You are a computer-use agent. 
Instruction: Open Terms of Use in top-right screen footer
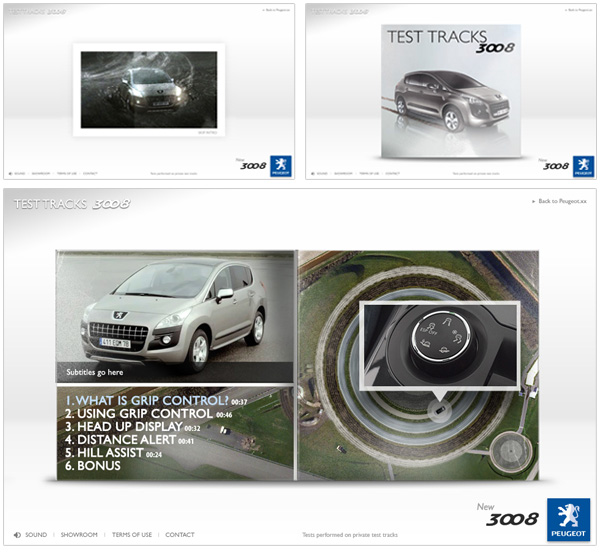tap(369, 173)
